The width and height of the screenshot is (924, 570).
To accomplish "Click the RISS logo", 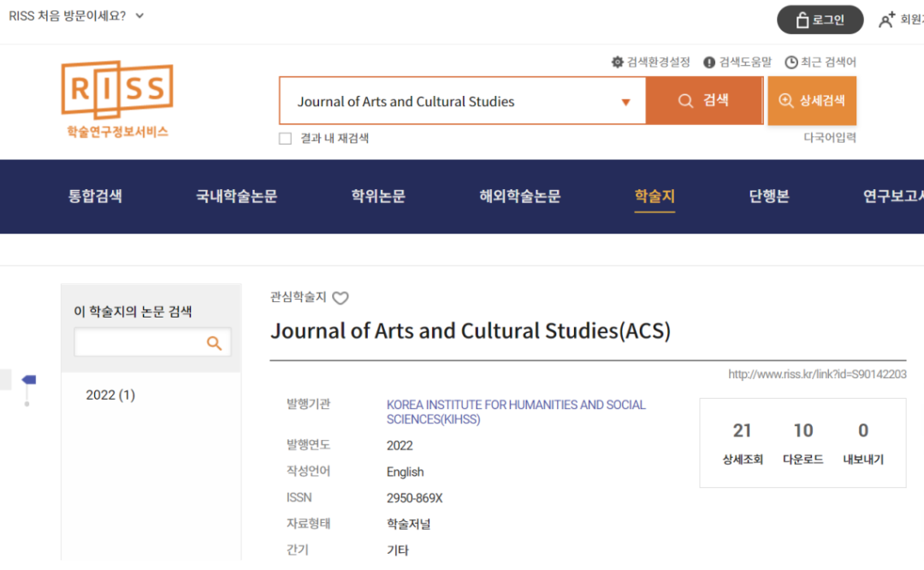I will pos(117,99).
